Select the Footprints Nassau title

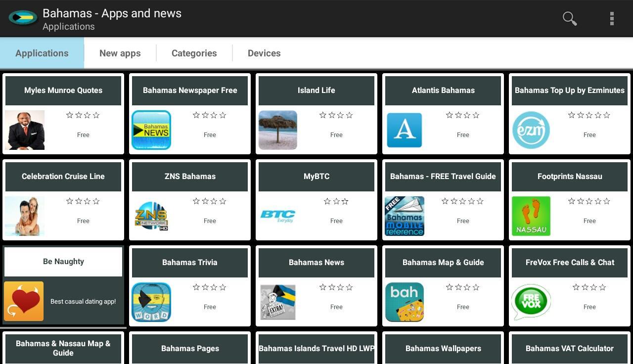[570, 176]
